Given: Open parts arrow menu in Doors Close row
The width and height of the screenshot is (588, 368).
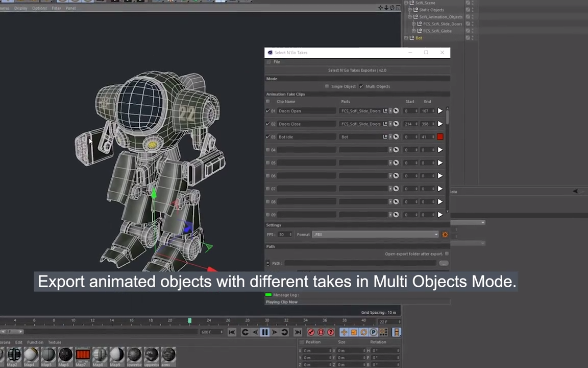Looking at the screenshot, I should [390, 124].
